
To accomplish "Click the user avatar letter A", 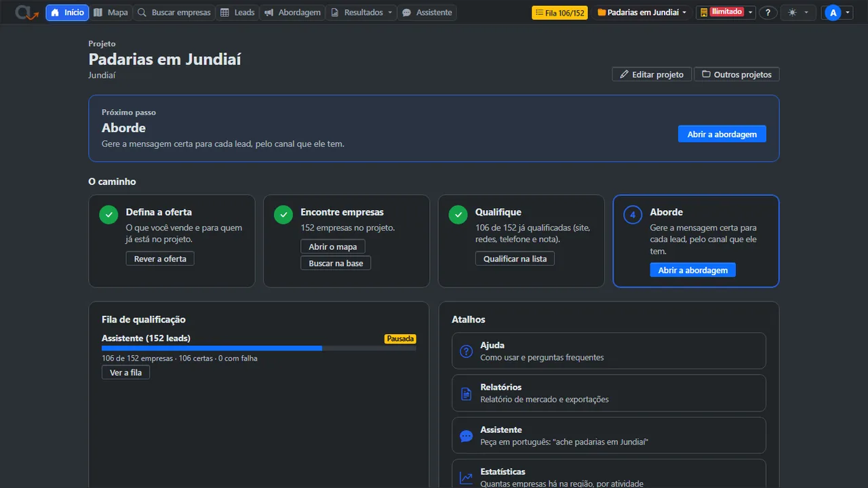I will click(833, 12).
